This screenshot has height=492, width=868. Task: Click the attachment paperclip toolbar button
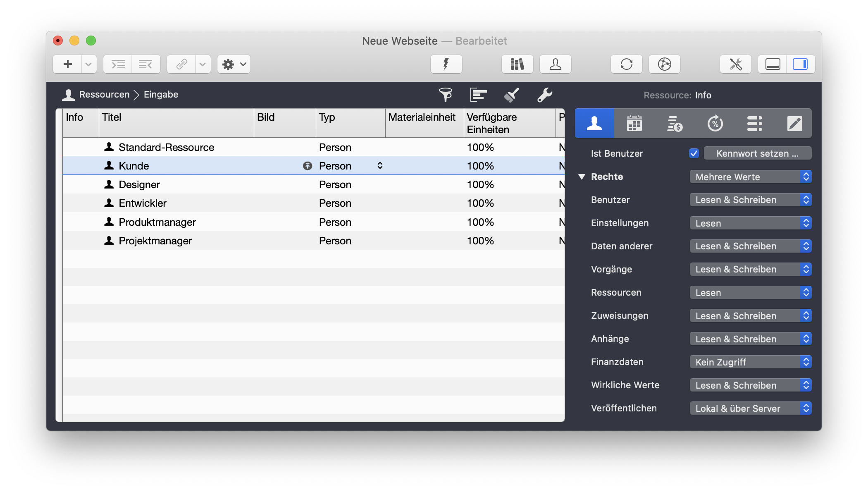pyautogui.click(x=181, y=64)
